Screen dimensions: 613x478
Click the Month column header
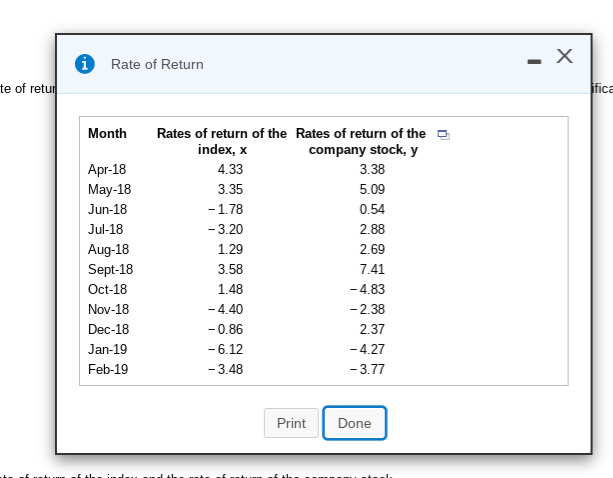[107, 134]
